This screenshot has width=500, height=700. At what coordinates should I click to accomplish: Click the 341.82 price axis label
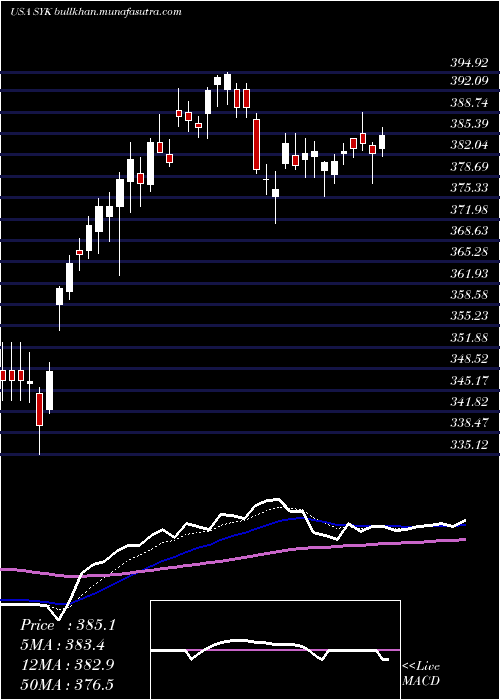[468, 402]
